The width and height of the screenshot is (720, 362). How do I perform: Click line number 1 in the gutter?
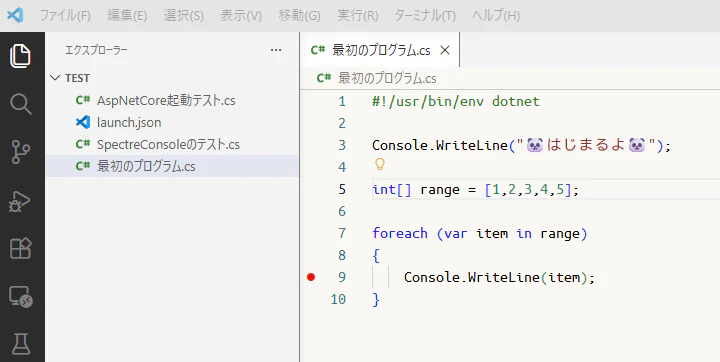click(x=342, y=102)
